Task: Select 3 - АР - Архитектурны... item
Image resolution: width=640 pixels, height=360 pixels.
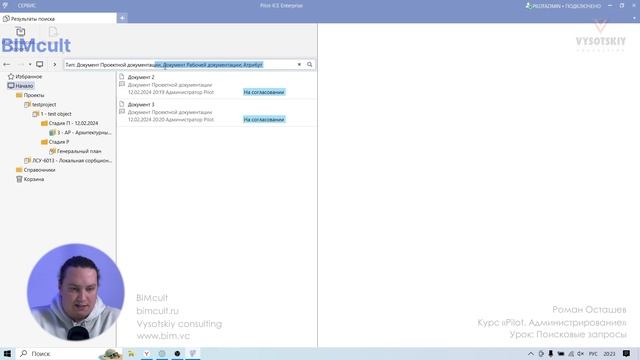Action: tap(84, 133)
